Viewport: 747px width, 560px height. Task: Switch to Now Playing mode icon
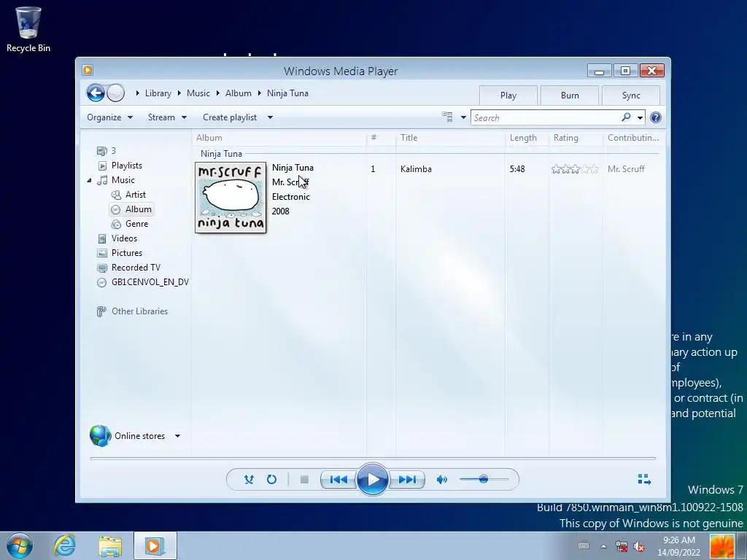click(644, 480)
